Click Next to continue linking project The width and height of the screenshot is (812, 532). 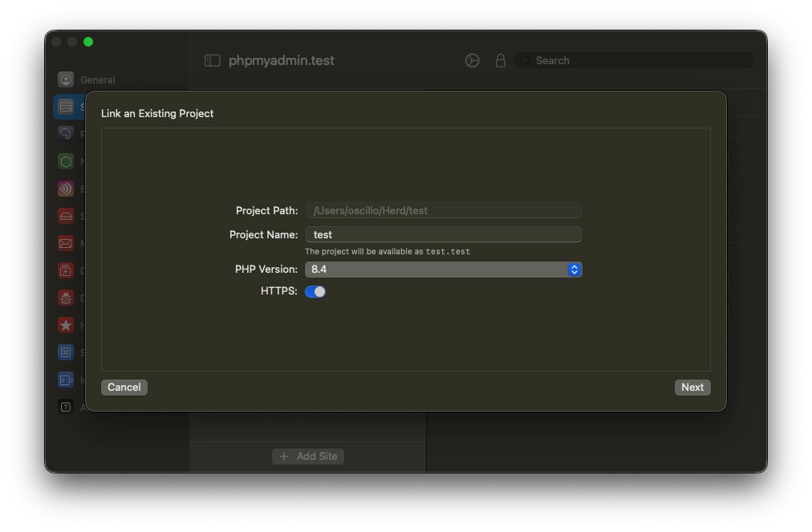(x=692, y=388)
